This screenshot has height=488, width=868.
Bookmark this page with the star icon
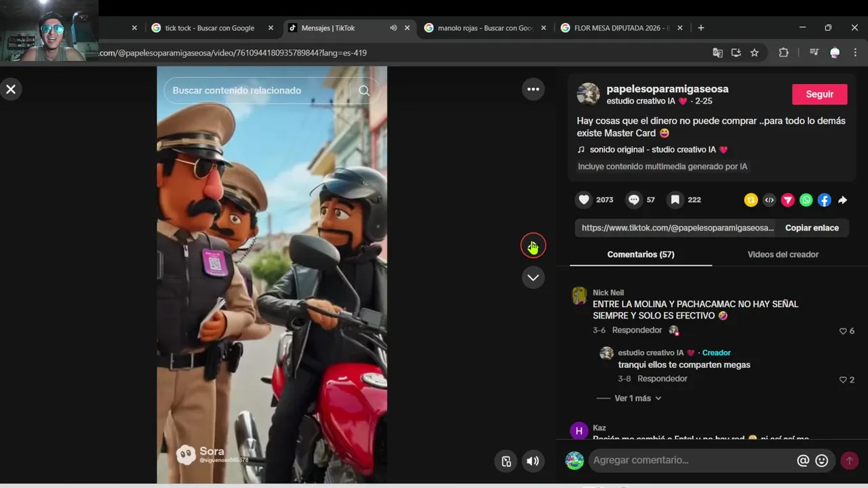pyautogui.click(x=754, y=53)
